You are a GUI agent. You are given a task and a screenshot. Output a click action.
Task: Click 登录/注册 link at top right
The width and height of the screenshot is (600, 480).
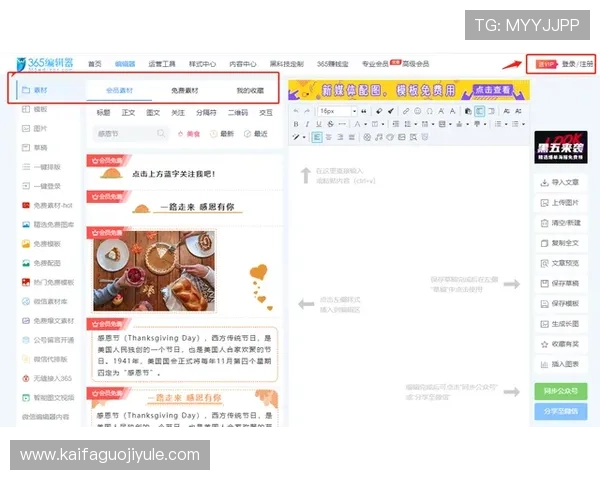tap(577, 64)
